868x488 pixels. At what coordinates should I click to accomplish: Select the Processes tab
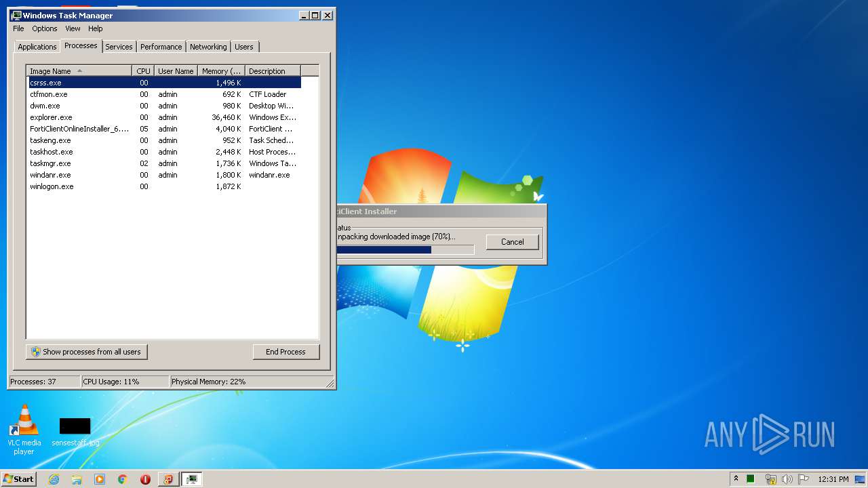pyautogui.click(x=81, y=45)
